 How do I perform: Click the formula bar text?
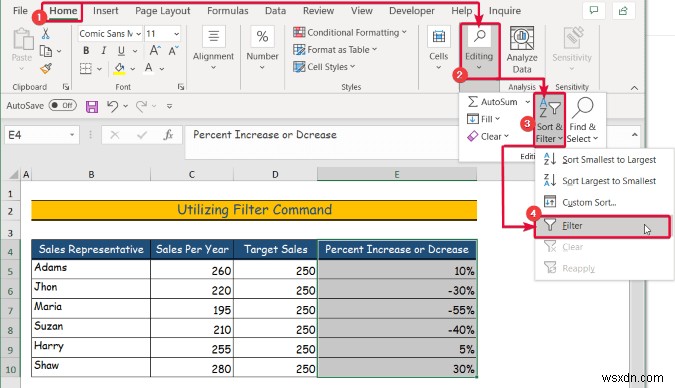265,135
